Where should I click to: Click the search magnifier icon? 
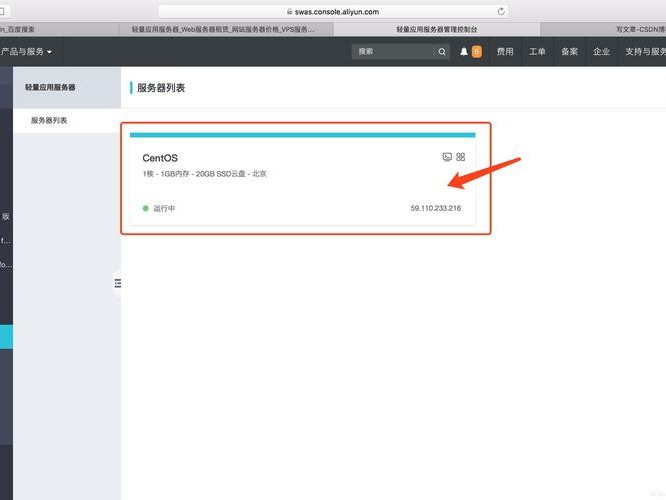pos(442,51)
